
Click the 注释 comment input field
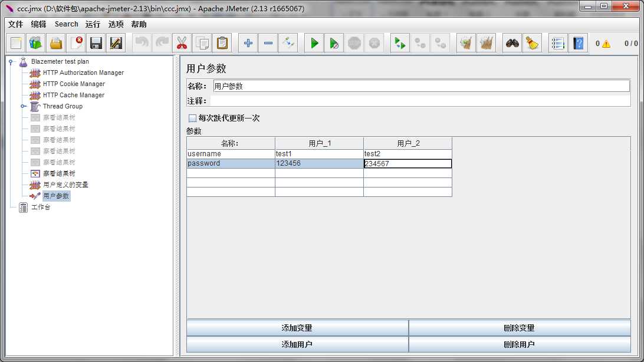pyautogui.click(x=420, y=101)
